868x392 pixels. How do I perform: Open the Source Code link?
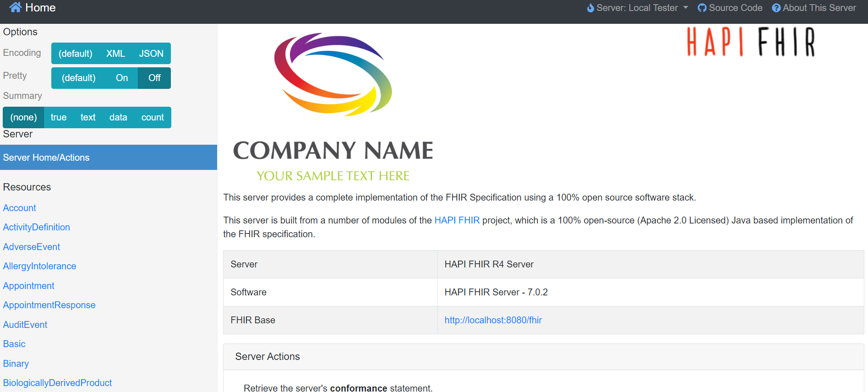(730, 8)
